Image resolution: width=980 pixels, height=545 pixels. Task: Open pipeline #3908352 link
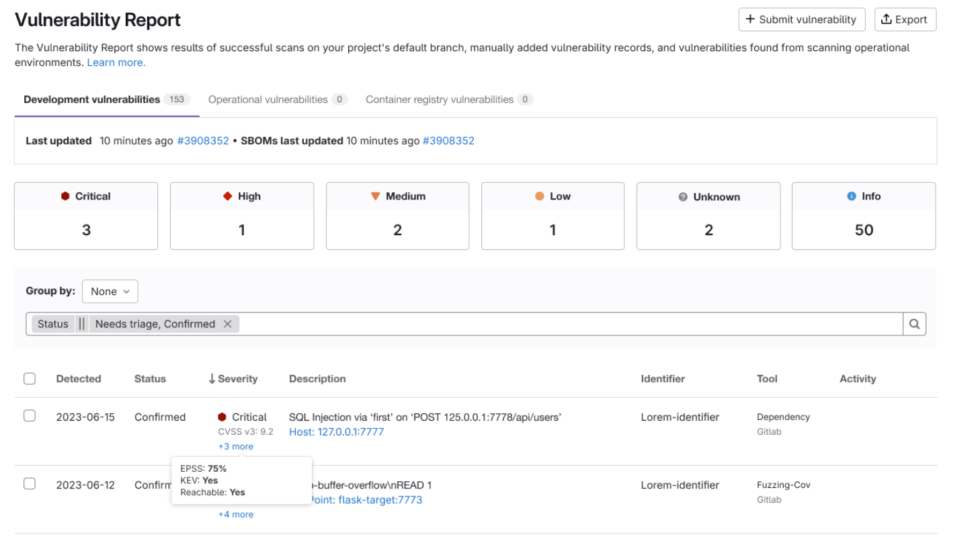pos(203,140)
